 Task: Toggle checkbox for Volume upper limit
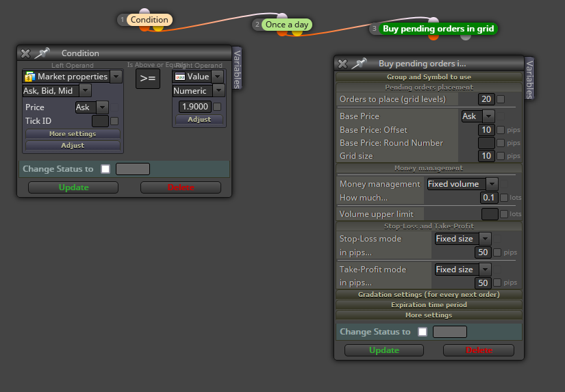point(504,214)
